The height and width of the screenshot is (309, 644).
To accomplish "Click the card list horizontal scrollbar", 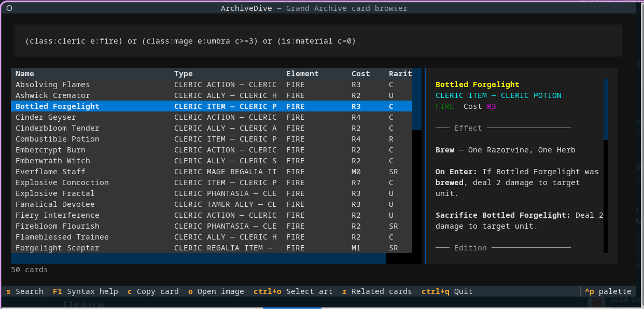I will (199, 258).
